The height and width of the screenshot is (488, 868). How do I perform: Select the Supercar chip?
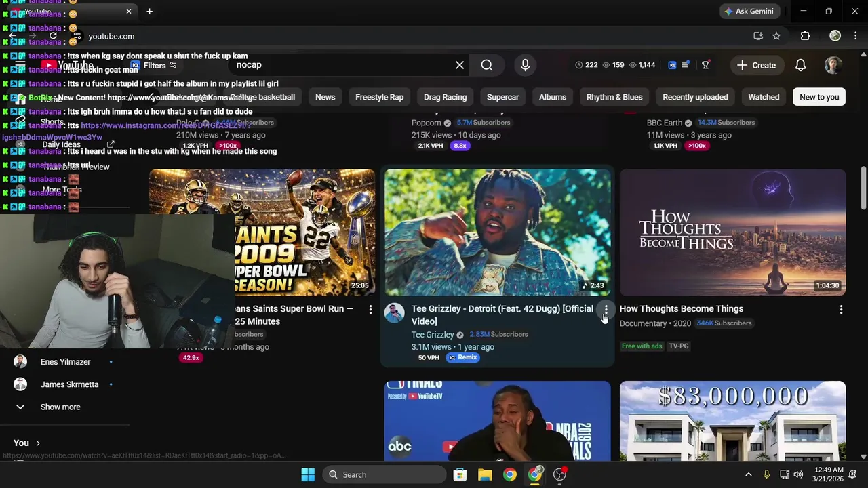(x=502, y=97)
